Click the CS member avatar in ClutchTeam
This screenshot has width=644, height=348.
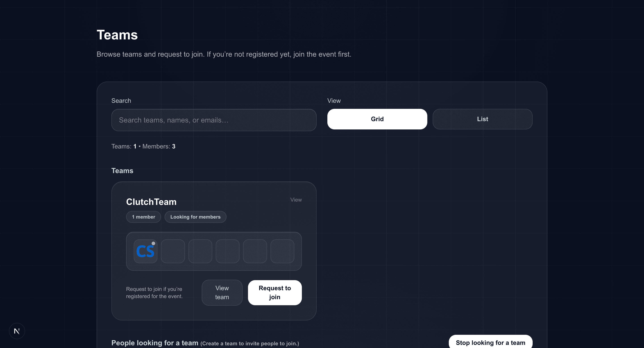pos(145,251)
